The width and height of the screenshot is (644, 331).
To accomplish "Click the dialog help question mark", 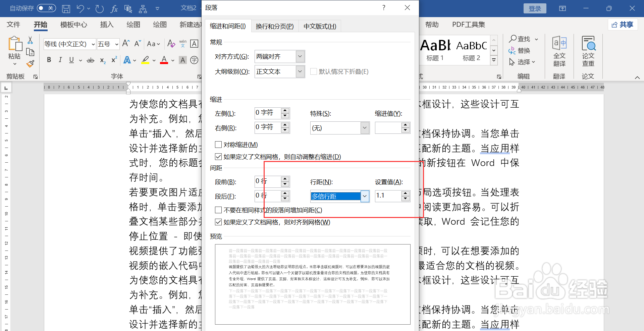I will pos(384,7).
